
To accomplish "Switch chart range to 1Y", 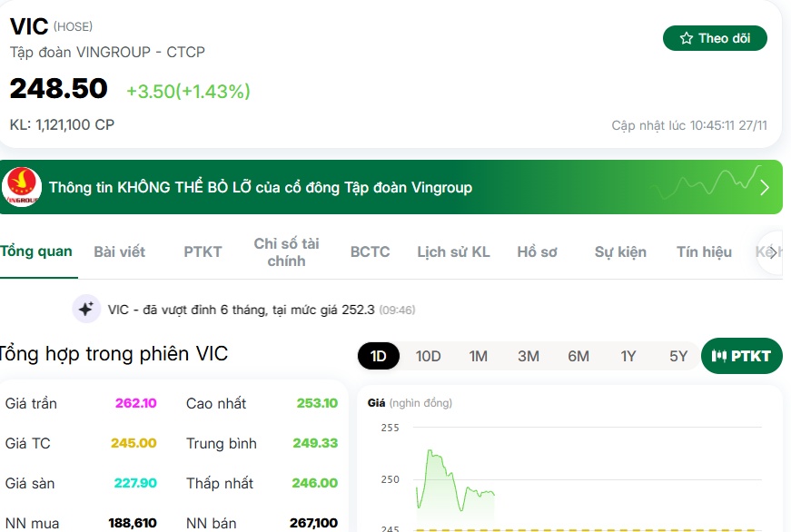I will [628, 356].
